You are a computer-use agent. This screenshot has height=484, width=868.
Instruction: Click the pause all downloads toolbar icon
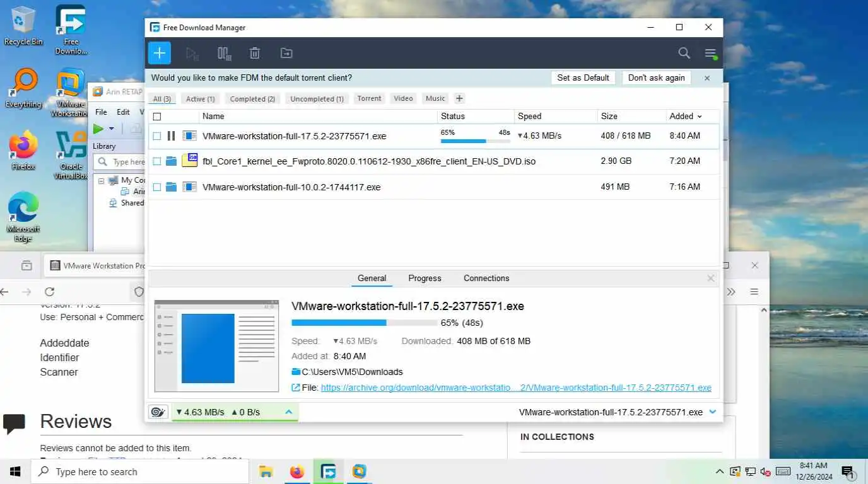pos(224,54)
